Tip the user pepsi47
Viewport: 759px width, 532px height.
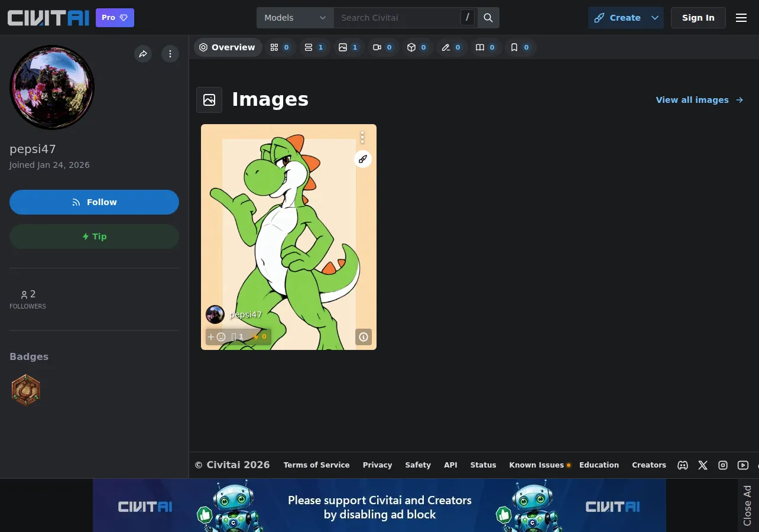click(94, 236)
